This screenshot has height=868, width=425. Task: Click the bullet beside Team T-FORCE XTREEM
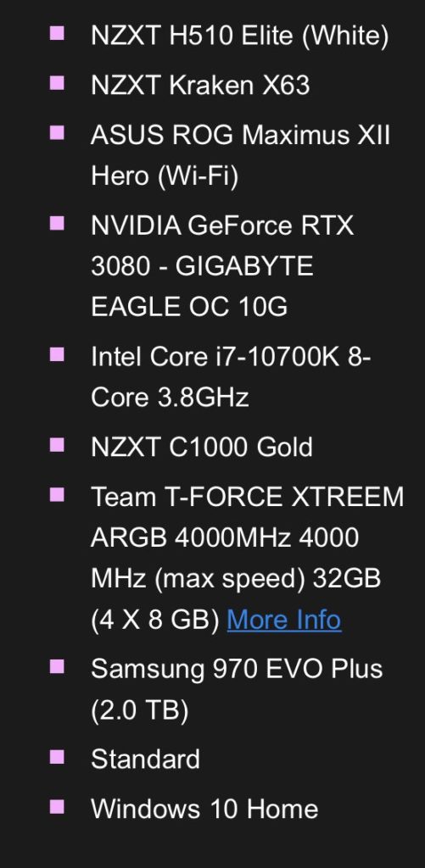(x=57, y=494)
